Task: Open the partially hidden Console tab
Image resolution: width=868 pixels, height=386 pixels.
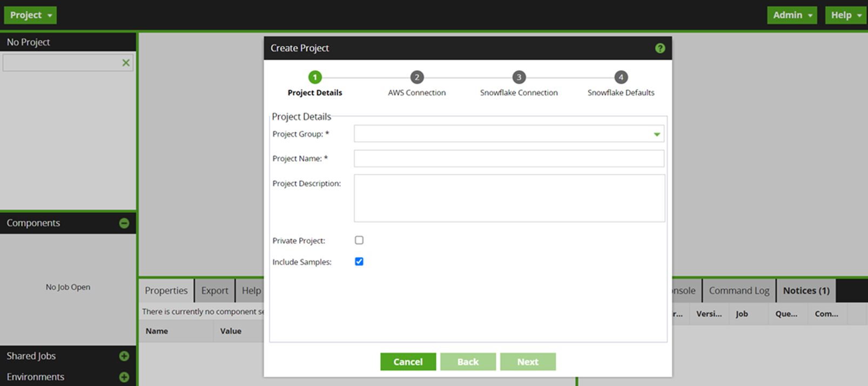Action: click(x=687, y=290)
